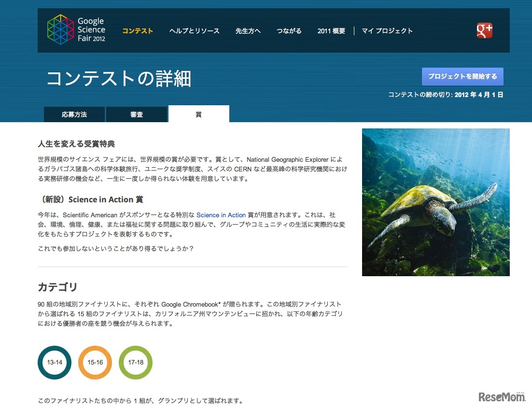Follow the Science in Action link
Viewport: 532px width, 408px height.
(x=221, y=215)
